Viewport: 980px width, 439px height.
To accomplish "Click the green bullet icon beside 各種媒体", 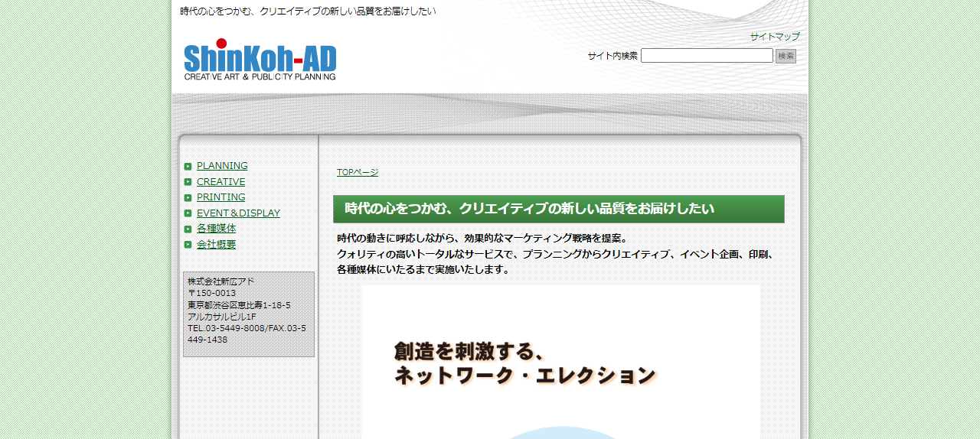I will coord(188,229).
